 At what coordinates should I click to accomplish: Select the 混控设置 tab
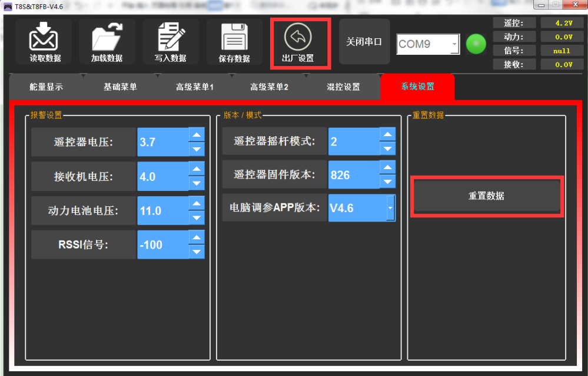click(x=343, y=87)
